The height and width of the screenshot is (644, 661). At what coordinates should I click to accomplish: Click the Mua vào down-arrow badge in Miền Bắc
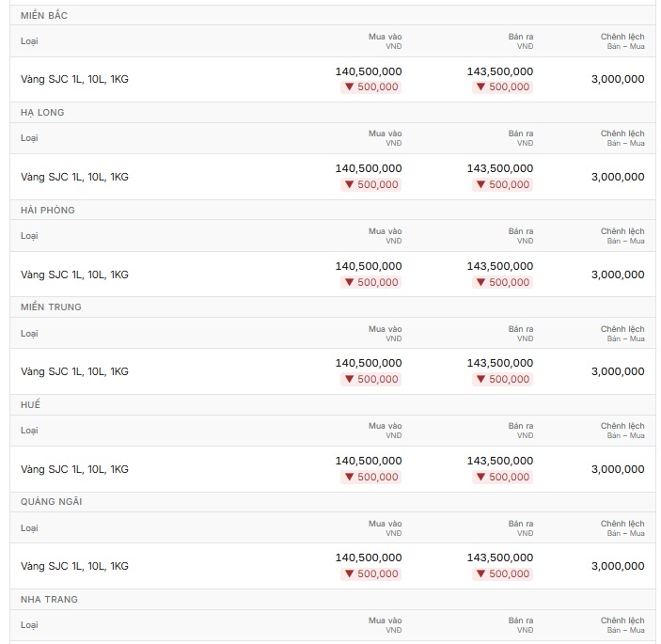click(x=371, y=87)
